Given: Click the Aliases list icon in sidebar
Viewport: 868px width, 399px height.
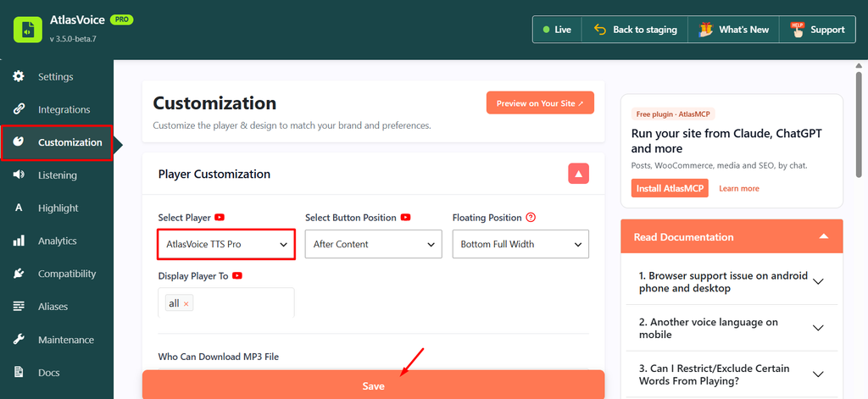Looking at the screenshot, I should pyautogui.click(x=19, y=306).
